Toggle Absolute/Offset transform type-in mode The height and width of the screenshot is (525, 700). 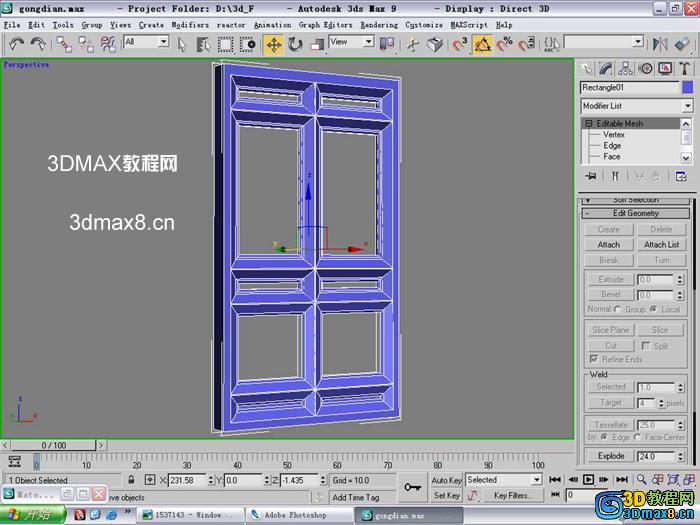click(150, 480)
